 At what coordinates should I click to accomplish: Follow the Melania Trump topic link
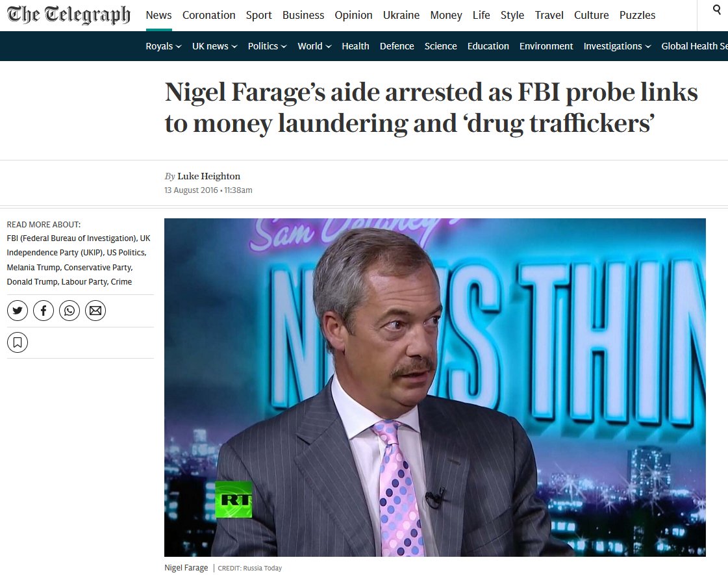33,267
